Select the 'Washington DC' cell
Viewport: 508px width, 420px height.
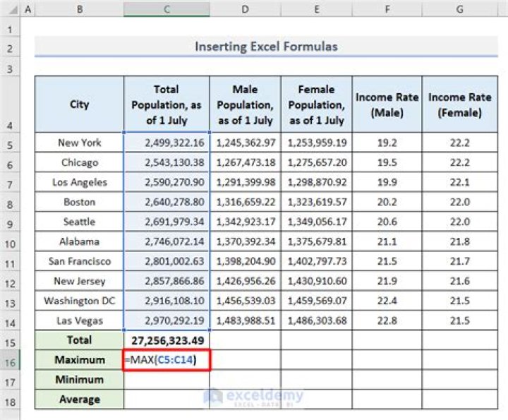(79, 301)
